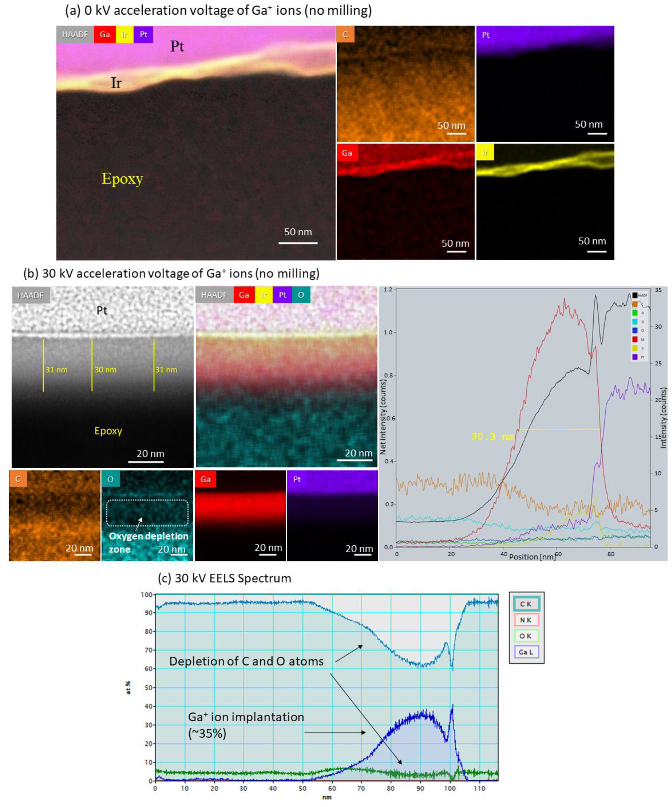
Task: Click the purple Pt tag in panel (a) overlay
Action: point(143,35)
